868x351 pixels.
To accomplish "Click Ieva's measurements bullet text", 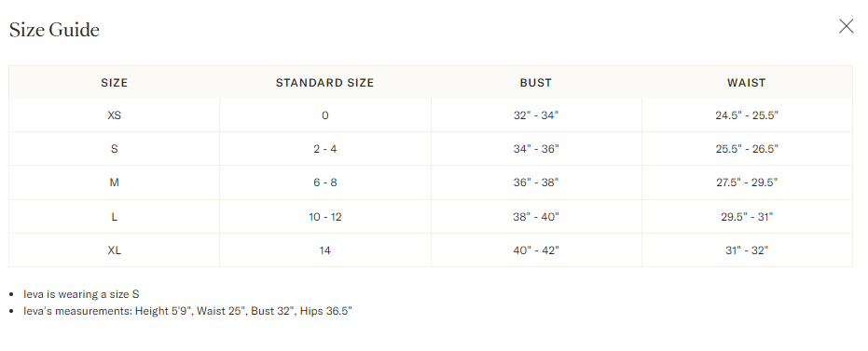I will (x=187, y=311).
